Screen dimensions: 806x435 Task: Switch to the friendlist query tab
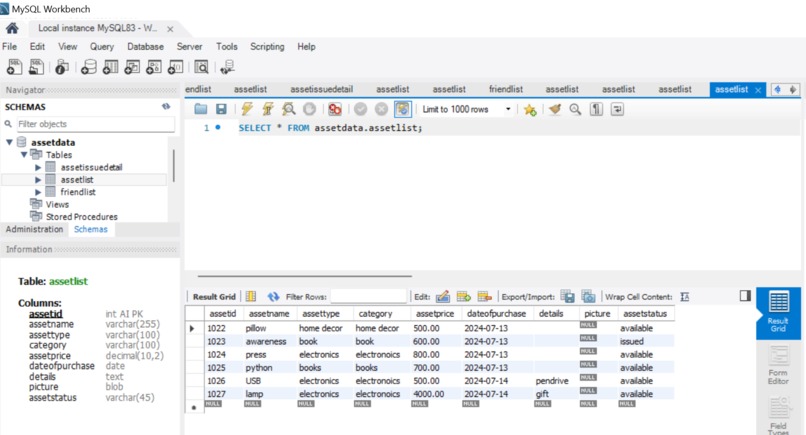(x=506, y=89)
